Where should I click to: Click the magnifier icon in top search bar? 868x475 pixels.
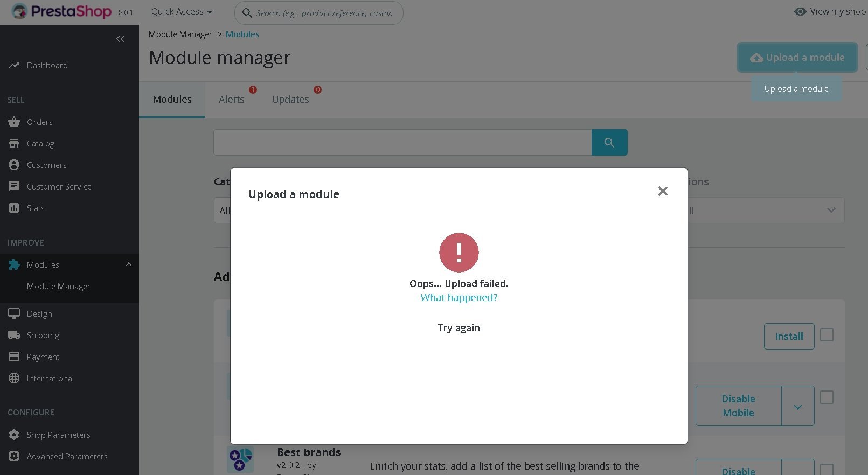coord(247,13)
